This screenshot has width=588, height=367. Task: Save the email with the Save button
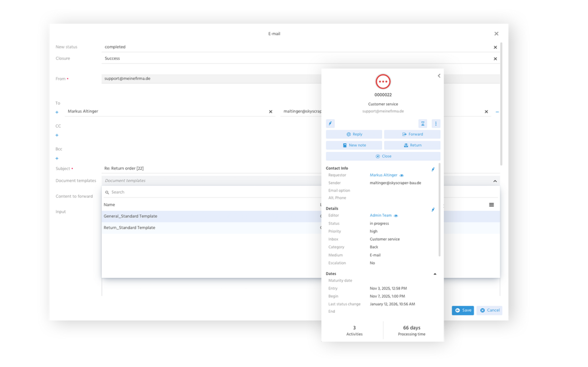coord(463,310)
